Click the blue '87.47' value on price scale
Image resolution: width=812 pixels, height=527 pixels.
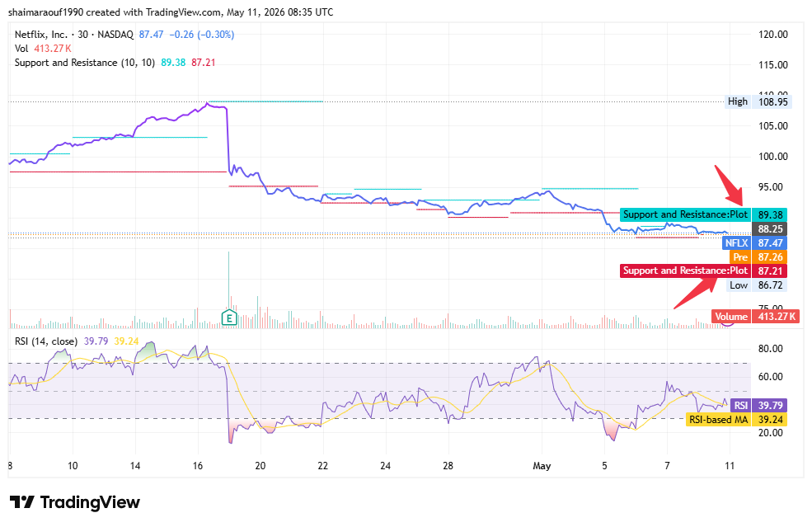770,243
